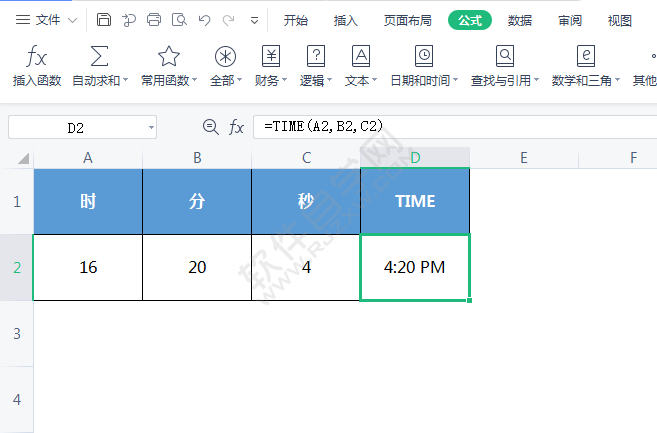This screenshot has width=657, height=433.
Task: Select column D header
Action: click(415, 158)
